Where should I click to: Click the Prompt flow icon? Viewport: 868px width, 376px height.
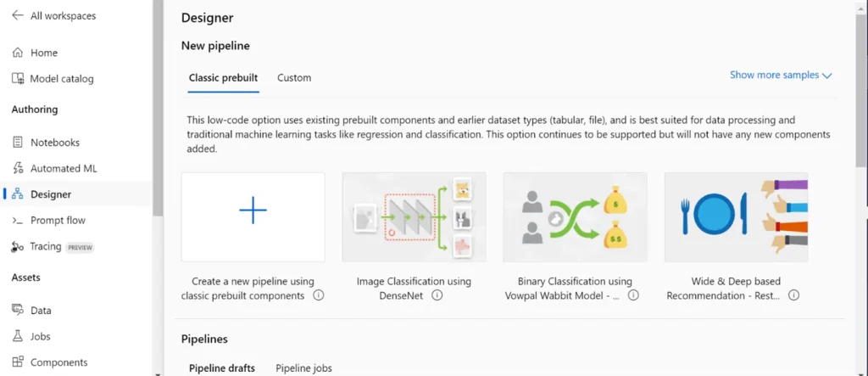pos(18,221)
